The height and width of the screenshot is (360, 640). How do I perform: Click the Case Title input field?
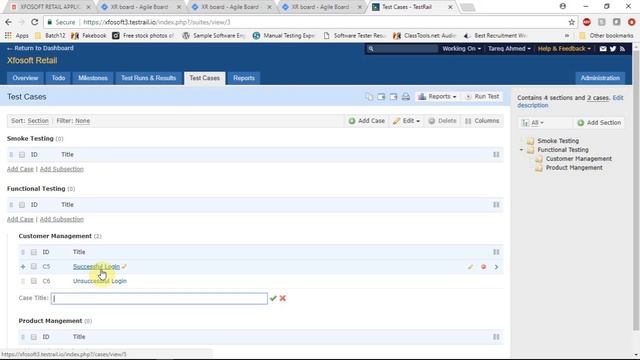click(x=159, y=298)
